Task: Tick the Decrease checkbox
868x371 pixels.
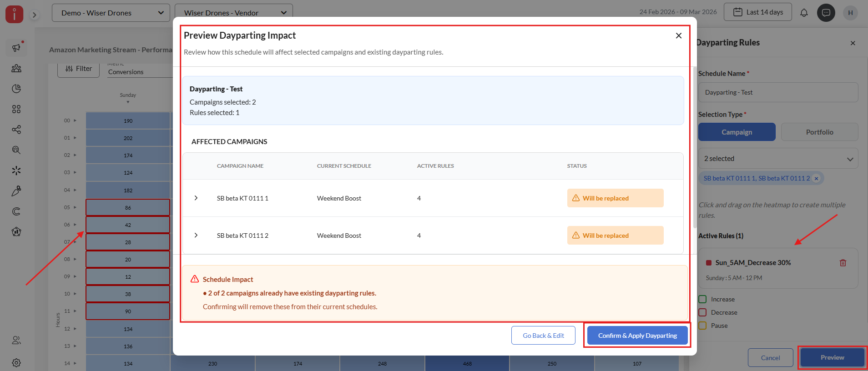Action: click(x=702, y=312)
